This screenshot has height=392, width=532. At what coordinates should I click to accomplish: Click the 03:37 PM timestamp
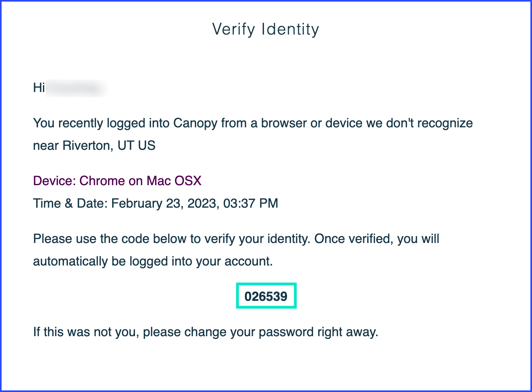251,203
